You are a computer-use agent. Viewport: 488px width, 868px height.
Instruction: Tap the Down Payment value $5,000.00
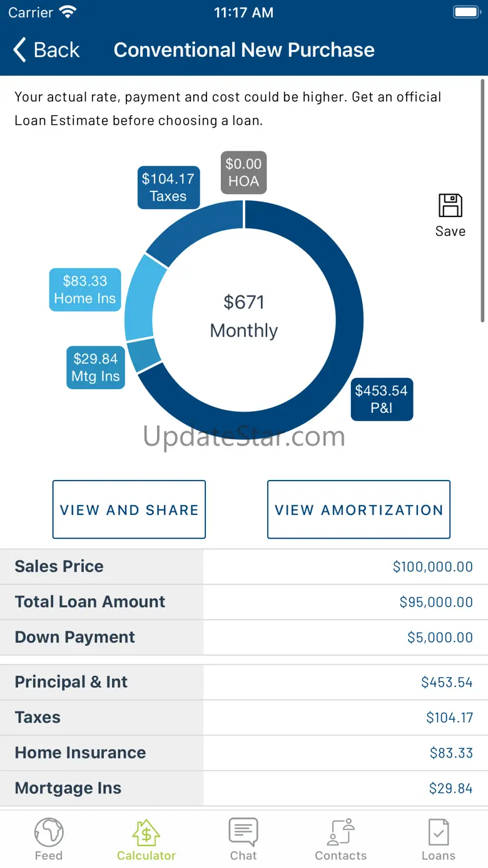click(x=440, y=638)
